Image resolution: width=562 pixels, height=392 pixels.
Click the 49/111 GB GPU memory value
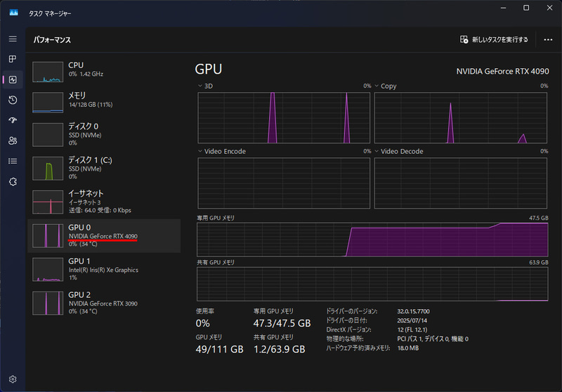coord(219,349)
